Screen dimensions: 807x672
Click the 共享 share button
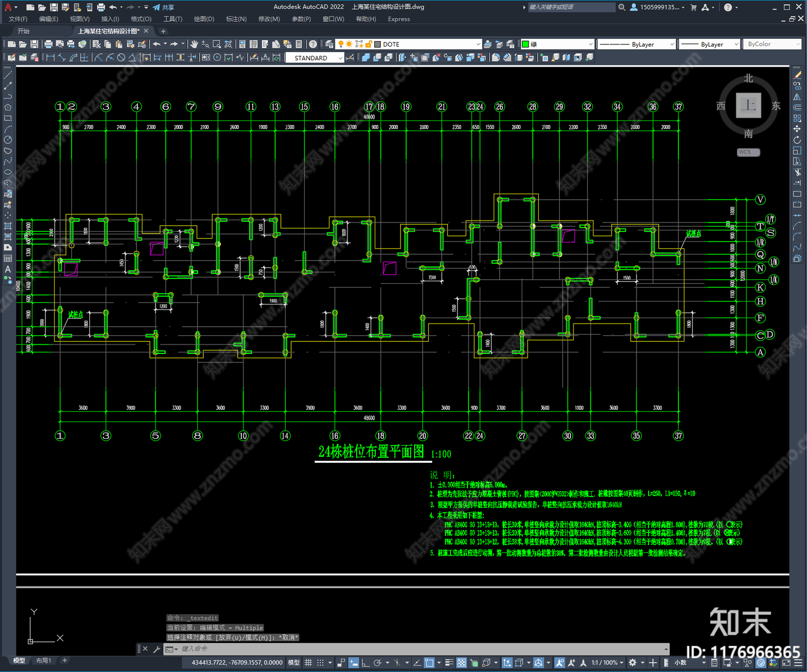point(163,7)
